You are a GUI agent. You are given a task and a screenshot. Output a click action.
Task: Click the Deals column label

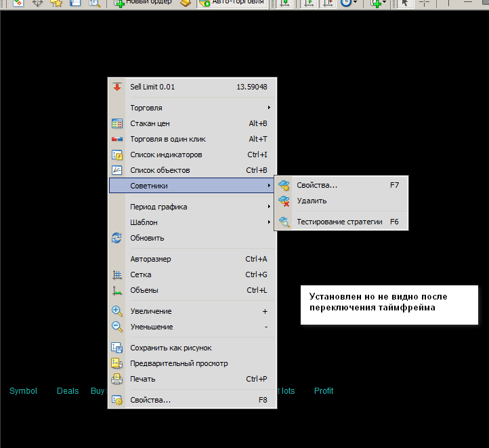coord(68,391)
